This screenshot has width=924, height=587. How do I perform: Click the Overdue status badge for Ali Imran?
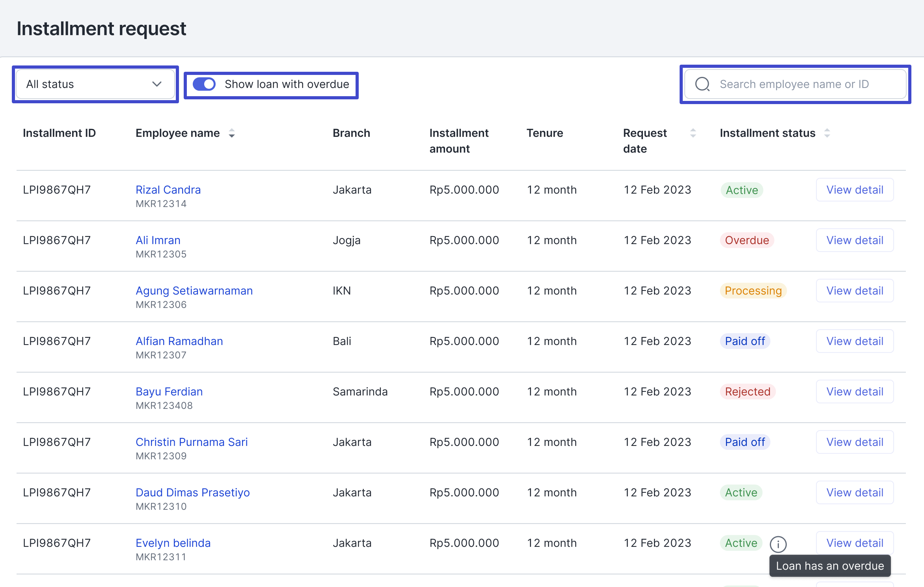point(747,240)
